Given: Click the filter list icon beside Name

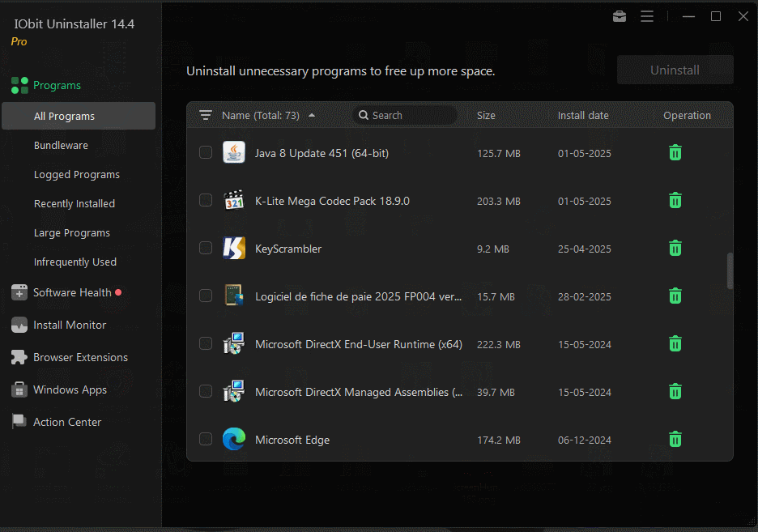Looking at the screenshot, I should point(206,115).
